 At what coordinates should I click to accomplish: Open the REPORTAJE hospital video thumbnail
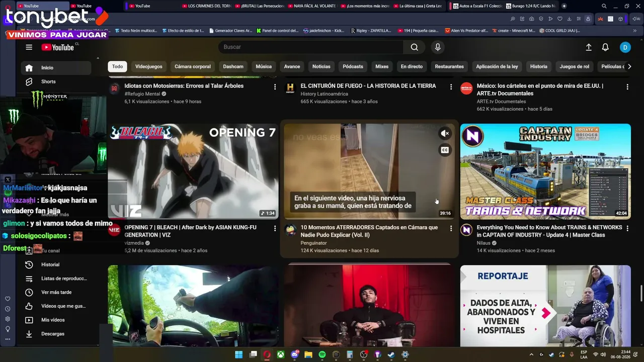pyautogui.click(x=545, y=306)
